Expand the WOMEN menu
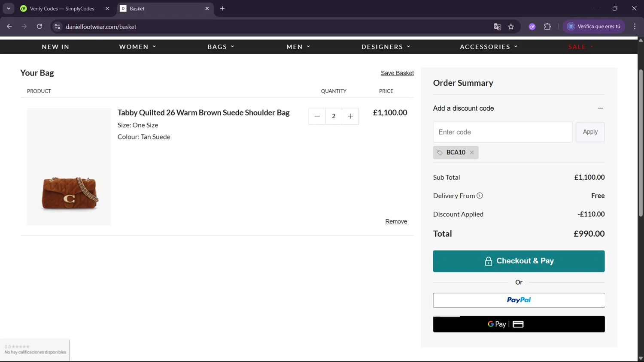 137,47
